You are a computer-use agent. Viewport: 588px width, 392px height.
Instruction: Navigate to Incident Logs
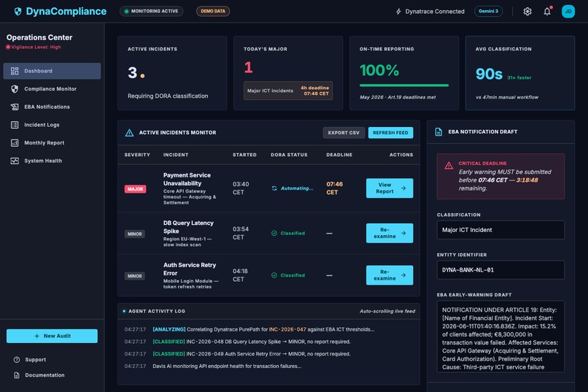pyautogui.click(x=52, y=125)
